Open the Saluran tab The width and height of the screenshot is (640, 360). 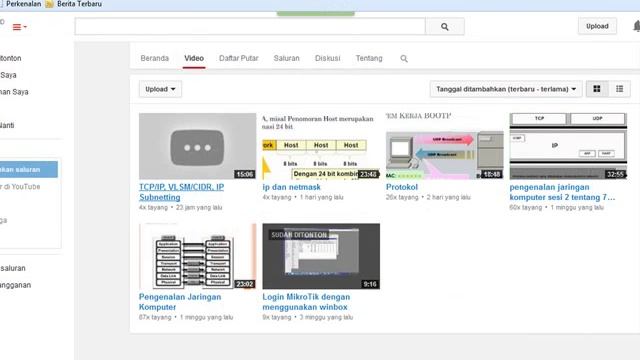pyautogui.click(x=287, y=58)
